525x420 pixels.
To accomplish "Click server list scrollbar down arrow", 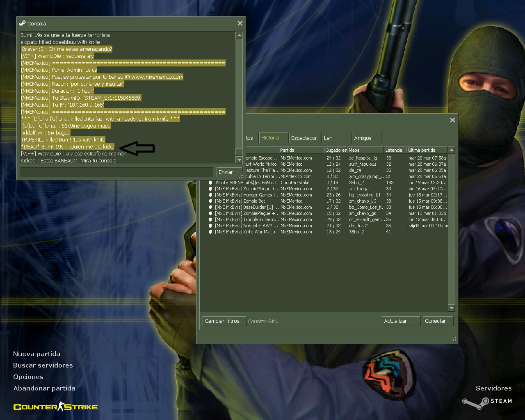I will pos(452,308).
